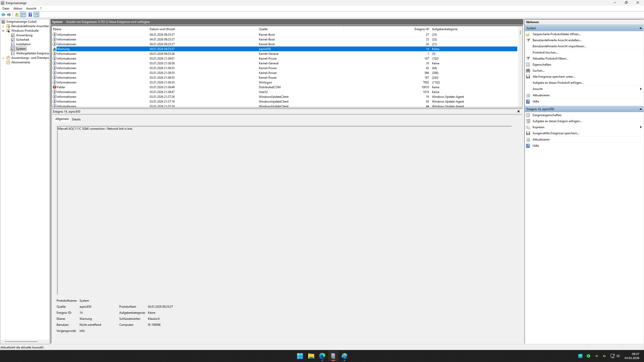This screenshot has width=644, height=362.
Task: Click the Forward arrow in toolbar
Action: tap(9, 15)
